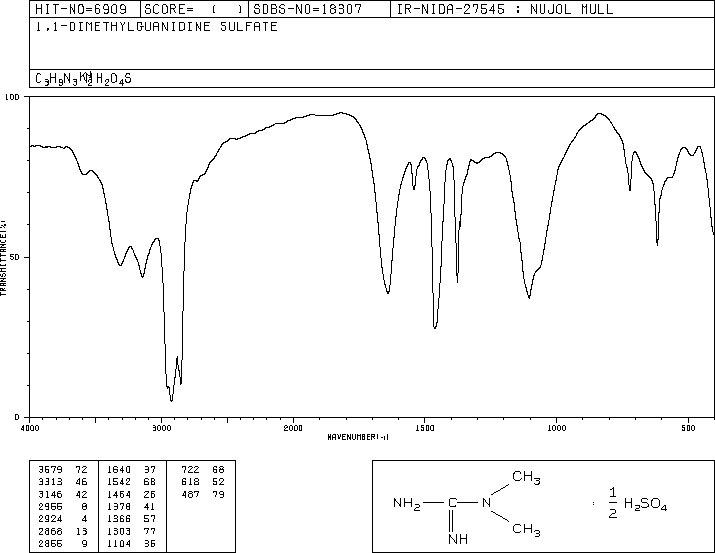
Task: Click the TRANSMITTANCE axis title
Action: pos(3,258)
